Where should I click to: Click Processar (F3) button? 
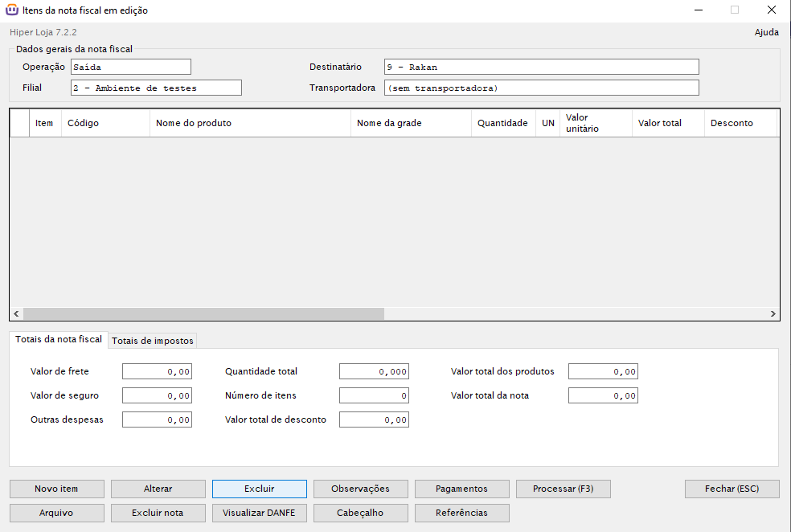coord(564,489)
